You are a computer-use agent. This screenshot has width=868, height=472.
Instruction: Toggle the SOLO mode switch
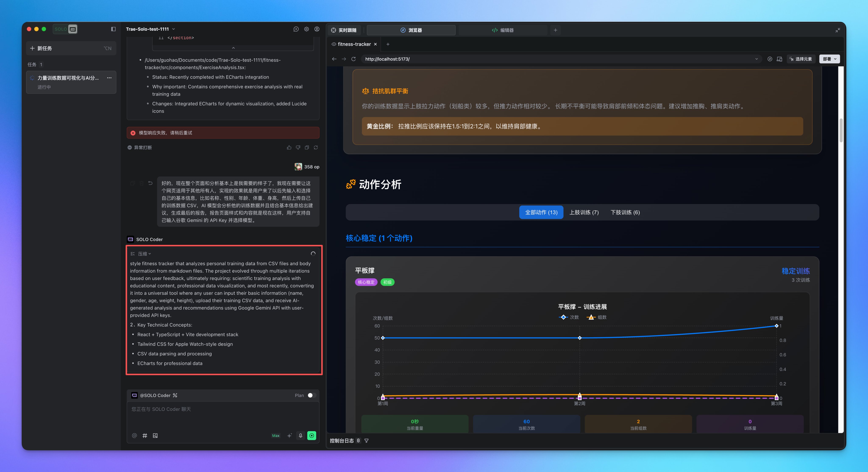point(66,29)
